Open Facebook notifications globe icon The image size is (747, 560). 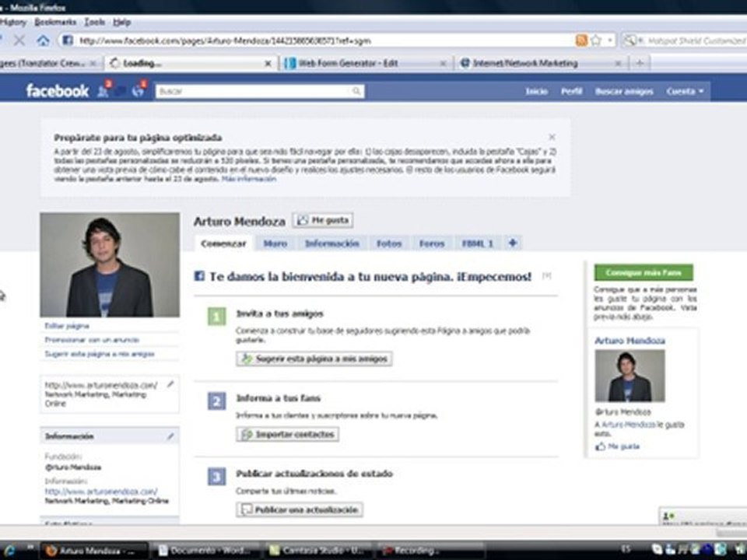(139, 89)
